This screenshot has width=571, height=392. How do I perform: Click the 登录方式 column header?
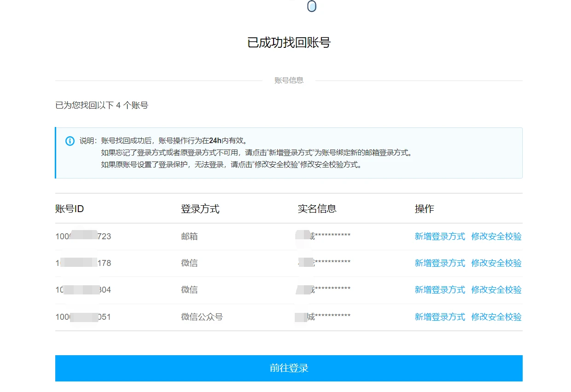200,209
